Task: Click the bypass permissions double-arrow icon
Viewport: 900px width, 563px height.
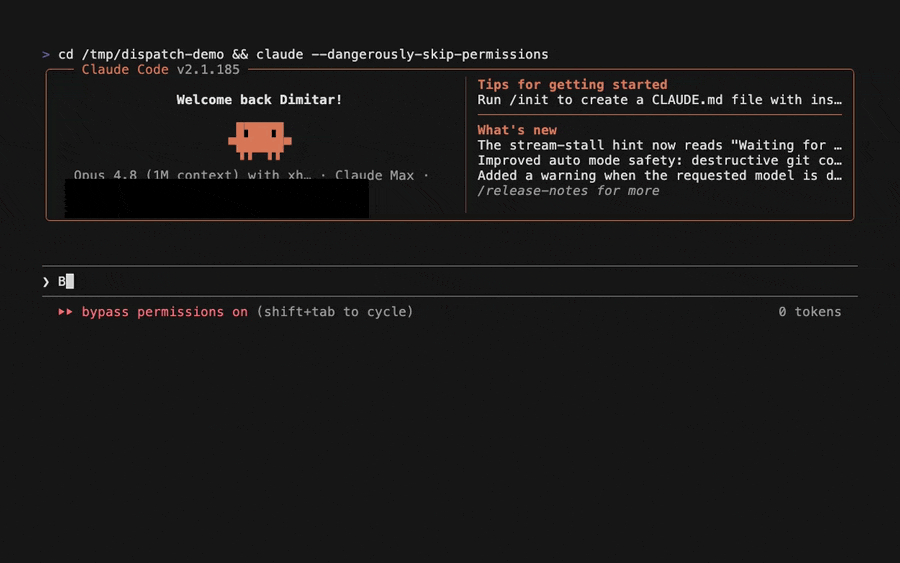Action: [65, 312]
